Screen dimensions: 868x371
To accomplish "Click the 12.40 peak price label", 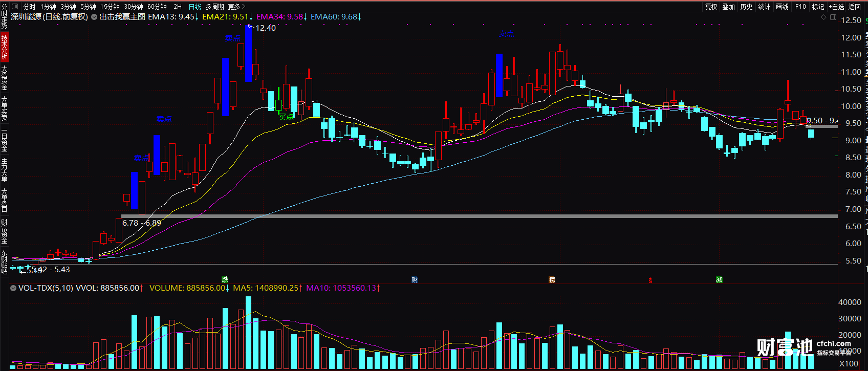I will pos(266,28).
